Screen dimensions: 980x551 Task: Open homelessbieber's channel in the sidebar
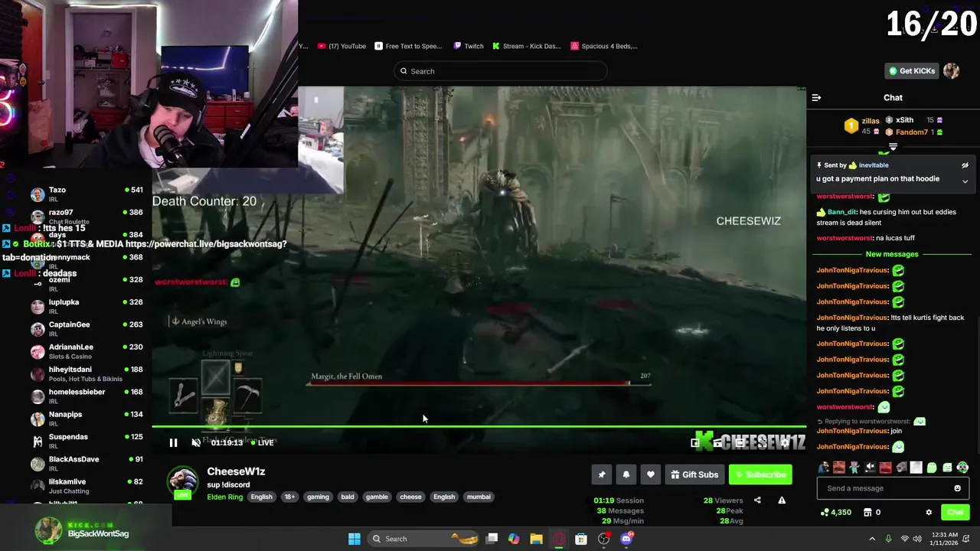pyautogui.click(x=87, y=396)
